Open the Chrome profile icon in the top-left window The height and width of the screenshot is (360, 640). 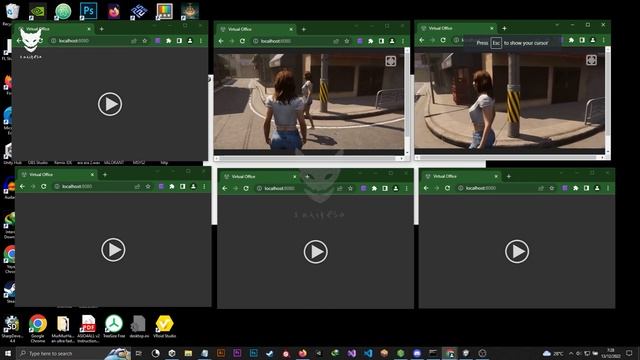tap(190, 41)
